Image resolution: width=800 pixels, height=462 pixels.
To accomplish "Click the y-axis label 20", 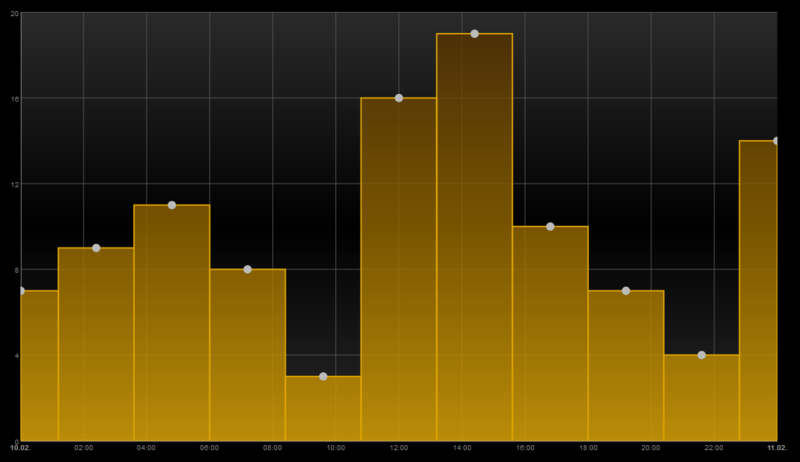I will coord(14,14).
